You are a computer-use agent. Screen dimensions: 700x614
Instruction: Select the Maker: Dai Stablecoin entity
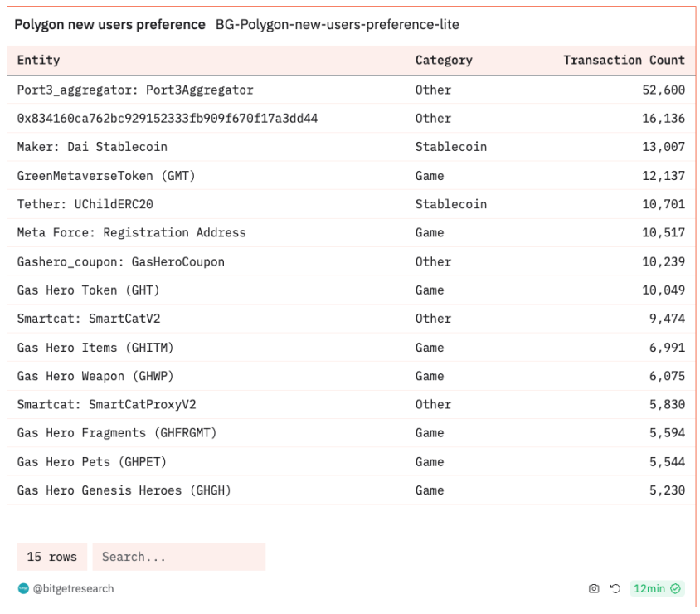[x=92, y=147]
